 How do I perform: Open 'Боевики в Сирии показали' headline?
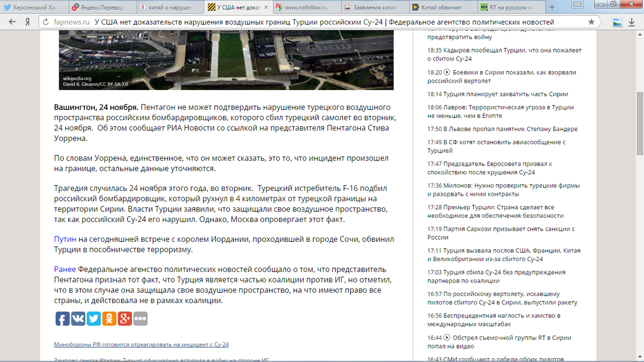[502, 77]
